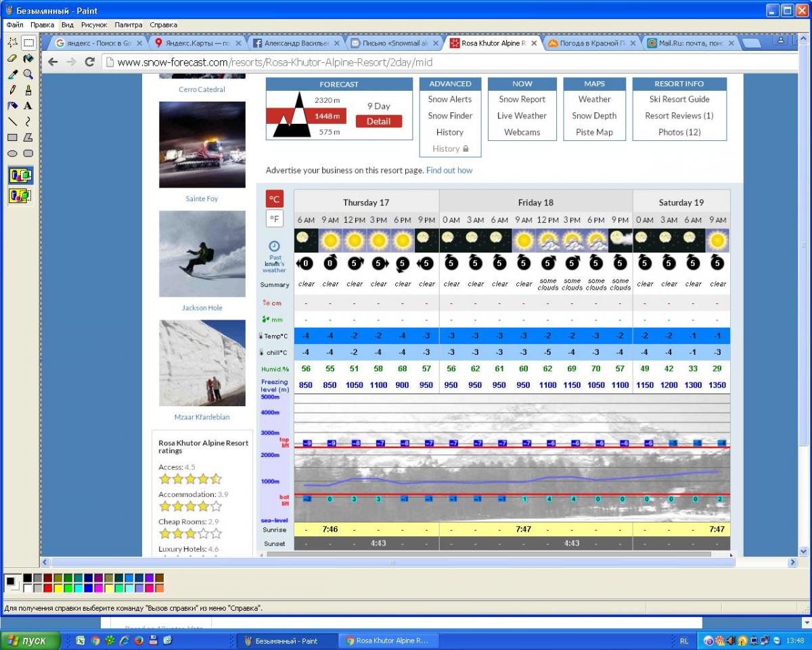
Task: Select the Rectangle shape tool
Action: [x=12, y=137]
